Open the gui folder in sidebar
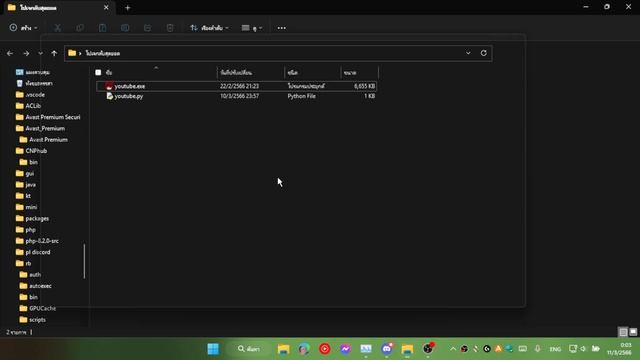This screenshot has width=640, height=360. point(25,173)
